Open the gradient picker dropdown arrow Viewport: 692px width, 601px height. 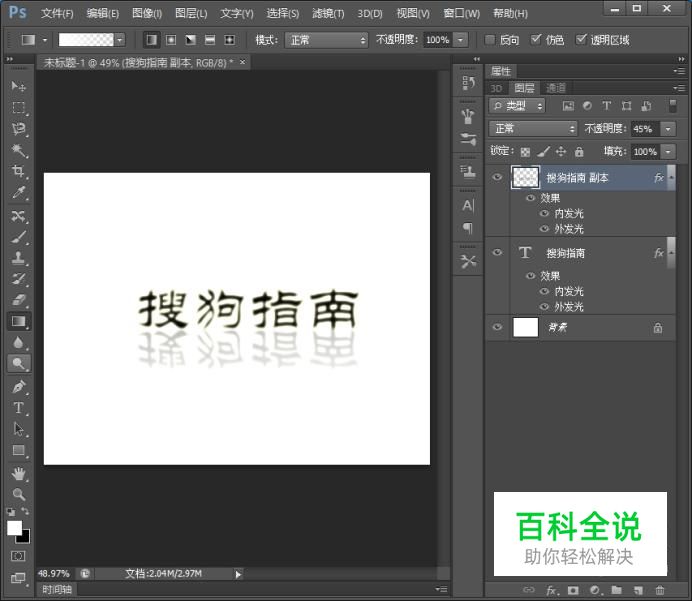click(x=120, y=40)
